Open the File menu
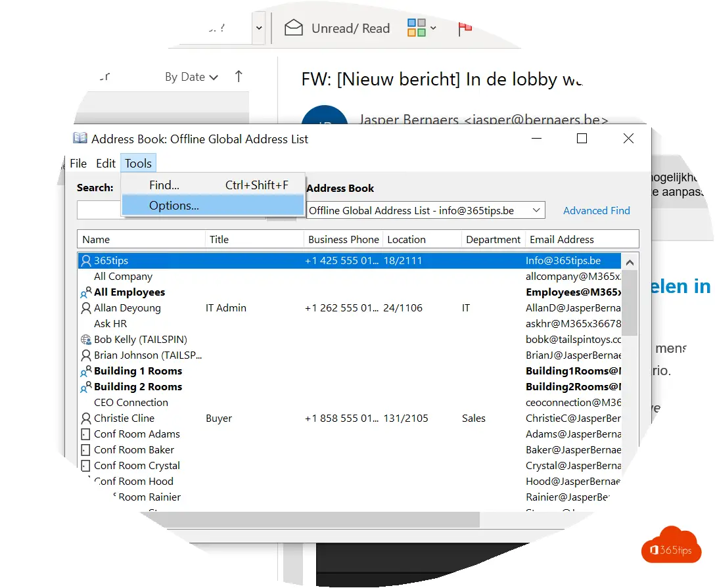This screenshot has height=588, width=715. click(x=78, y=163)
